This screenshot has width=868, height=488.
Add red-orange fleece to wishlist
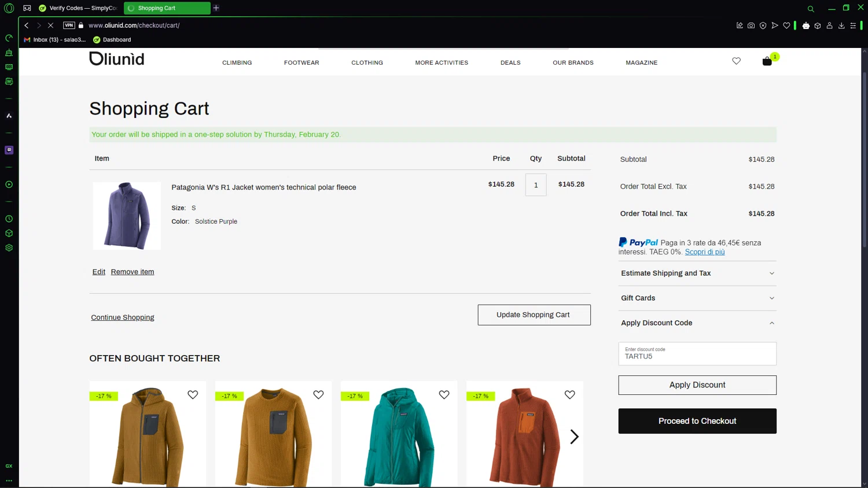click(570, 395)
